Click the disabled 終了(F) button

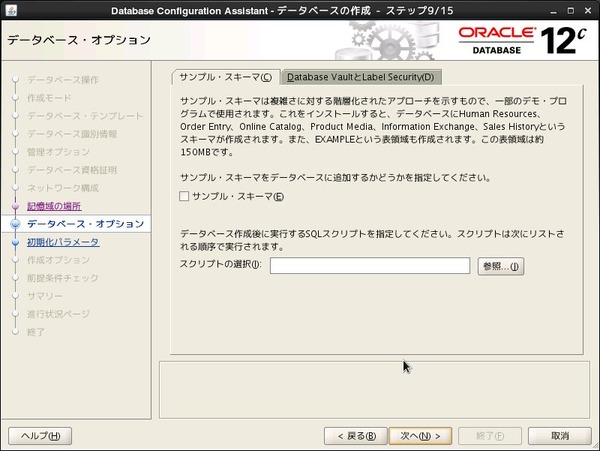490,436
